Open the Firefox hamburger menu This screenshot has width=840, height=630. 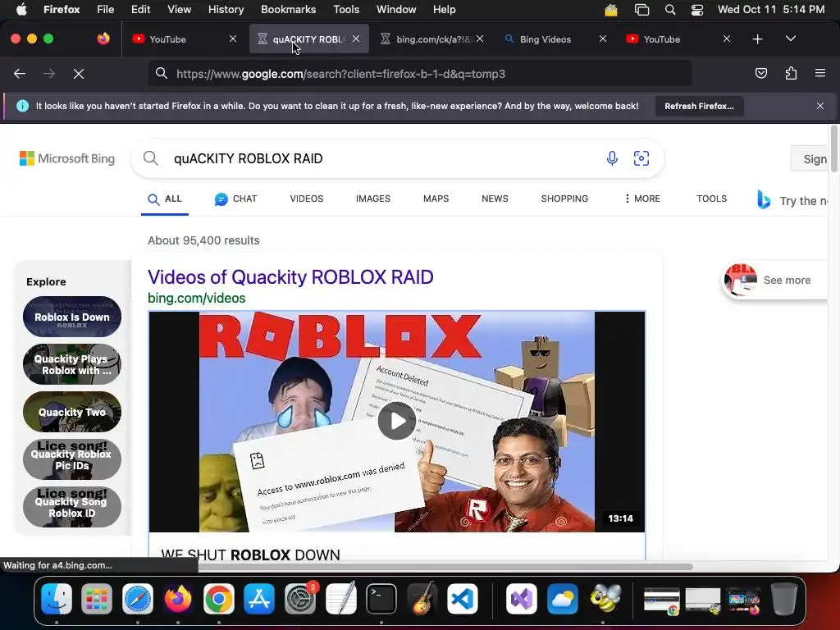pos(820,73)
